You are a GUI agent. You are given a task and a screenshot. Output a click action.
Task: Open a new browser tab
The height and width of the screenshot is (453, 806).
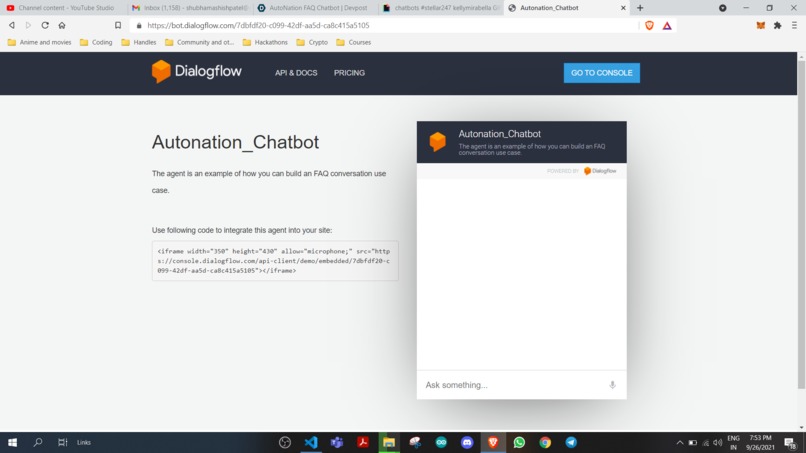(640, 8)
